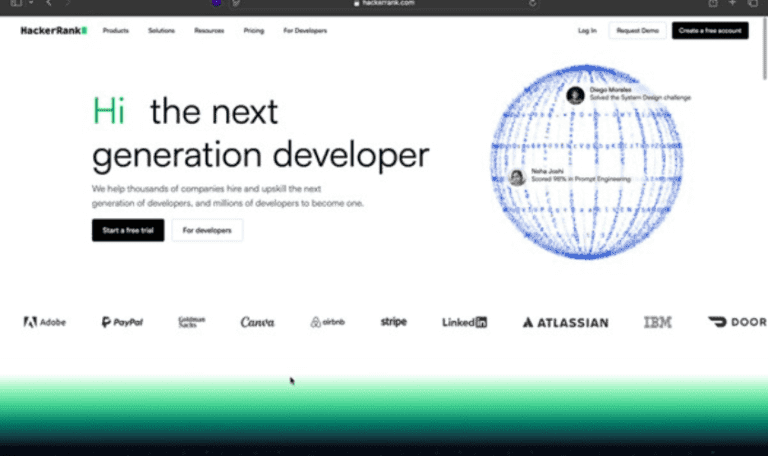Click Create a free account button
The width and height of the screenshot is (768, 456).
(x=710, y=30)
